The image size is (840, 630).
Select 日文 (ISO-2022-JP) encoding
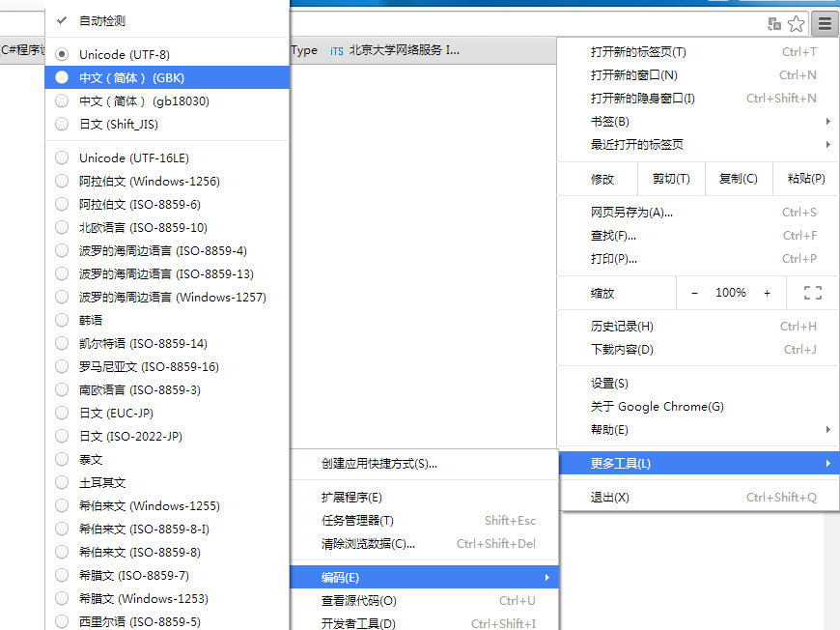pos(167,436)
